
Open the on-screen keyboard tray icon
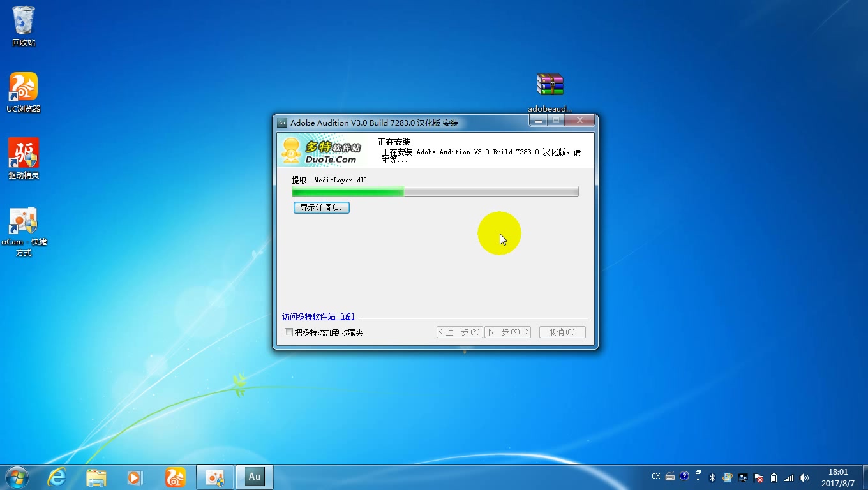pos(670,477)
